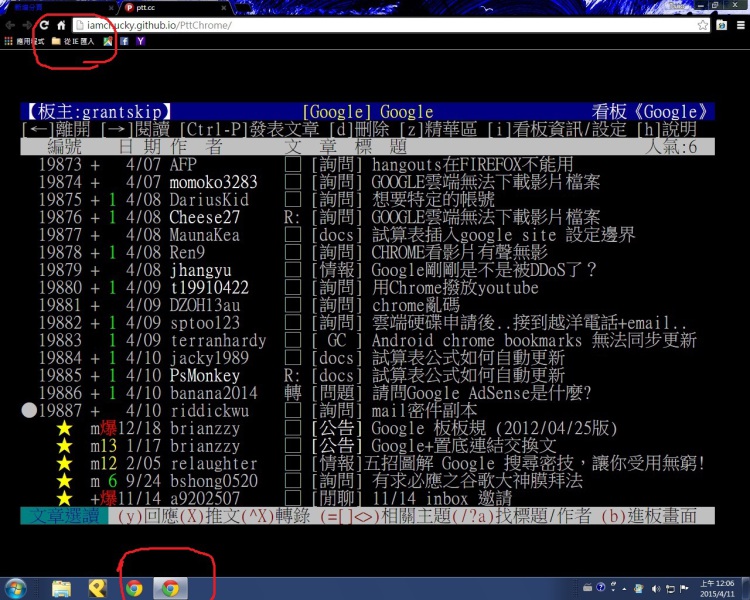Open the Facebook bookmark icon
Image resolution: width=750 pixels, height=600 pixels.
124,41
